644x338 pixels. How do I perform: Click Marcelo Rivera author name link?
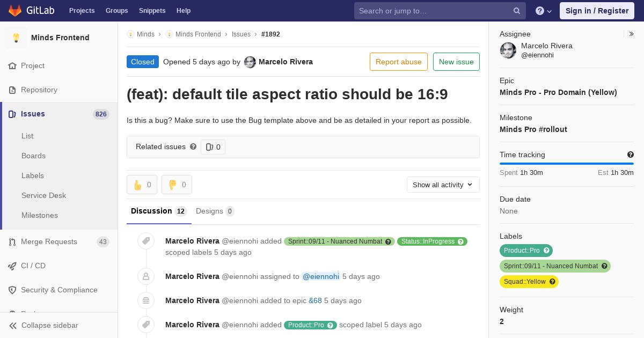pos(286,62)
